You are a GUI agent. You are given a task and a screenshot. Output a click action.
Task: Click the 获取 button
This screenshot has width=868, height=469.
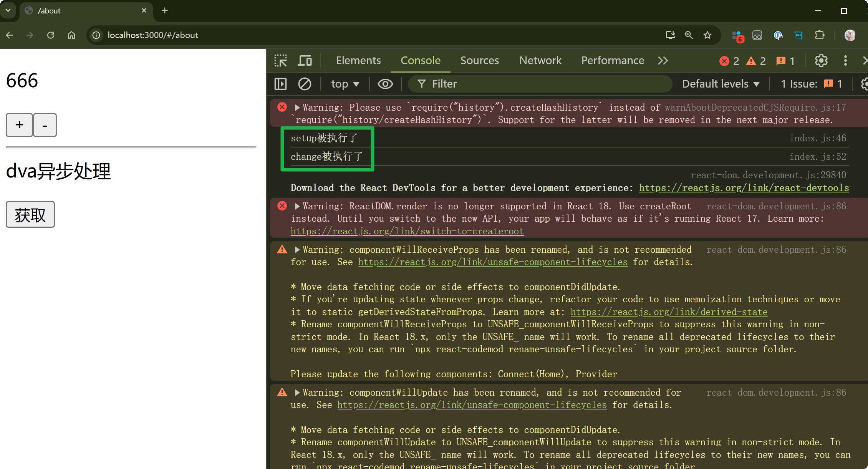point(30,215)
